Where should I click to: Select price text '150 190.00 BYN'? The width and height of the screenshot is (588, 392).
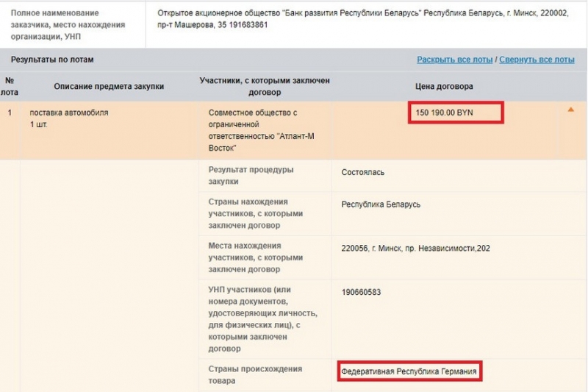tap(445, 113)
